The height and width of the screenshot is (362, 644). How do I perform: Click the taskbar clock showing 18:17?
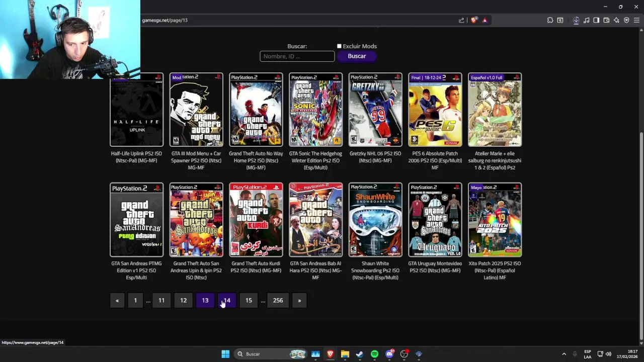pos(627,354)
